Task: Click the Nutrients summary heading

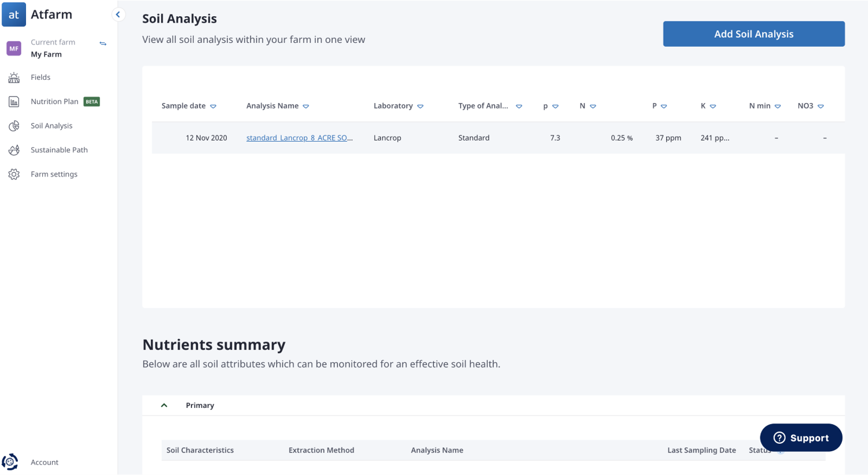Action: (214, 345)
